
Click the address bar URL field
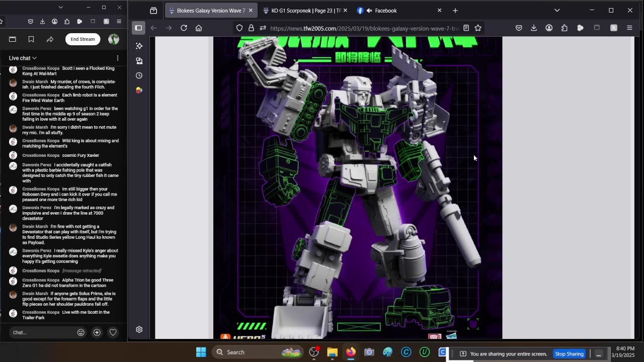(364, 28)
